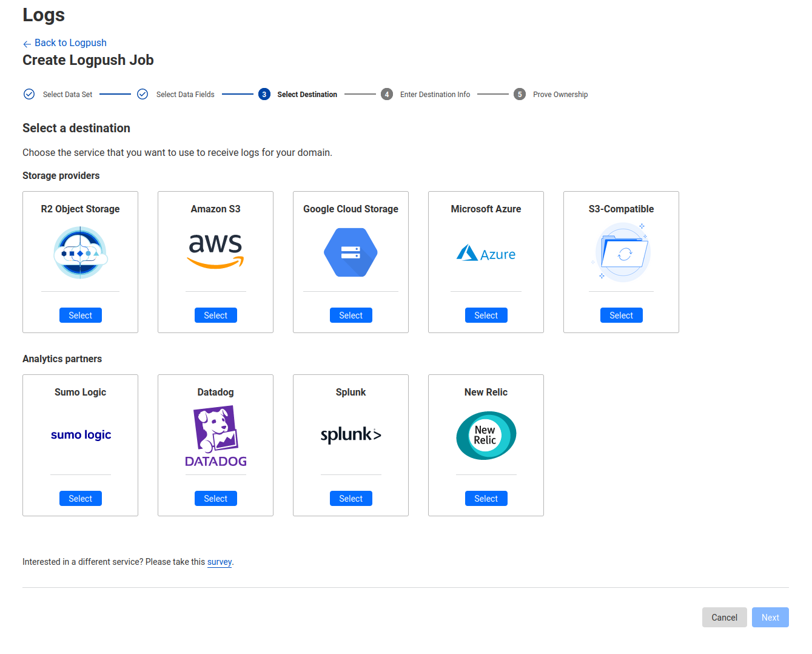The width and height of the screenshot is (812, 654).
Task: Click the Splunk logo
Action: 351,434
